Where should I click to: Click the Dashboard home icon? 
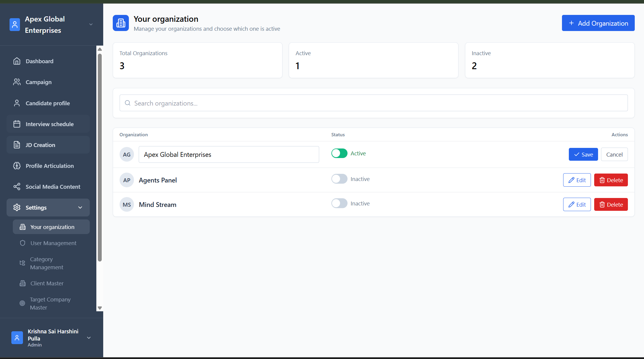(x=17, y=61)
